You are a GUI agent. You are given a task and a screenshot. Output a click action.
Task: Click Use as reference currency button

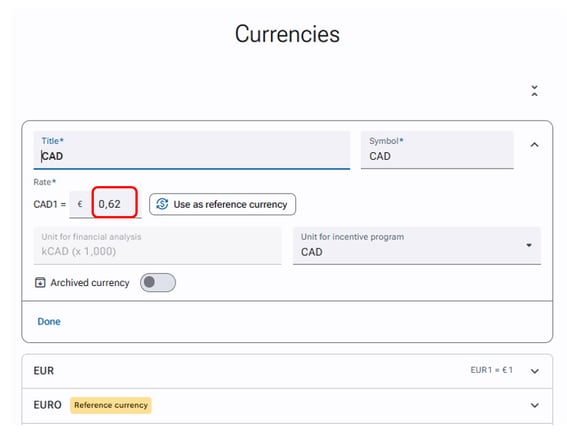pyautogui.click(x=222, y=204)
